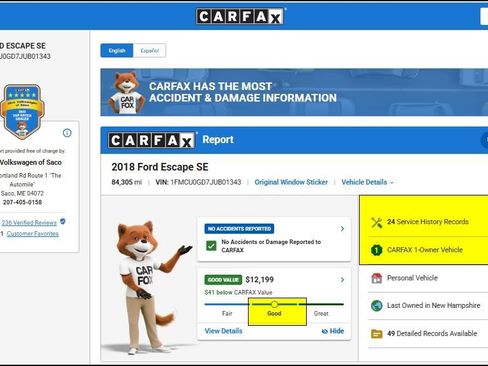Select the 'Fair' label on value scale
Viewport: 488px width, 366px height.
pyautogui.click(x=227, y=313)
